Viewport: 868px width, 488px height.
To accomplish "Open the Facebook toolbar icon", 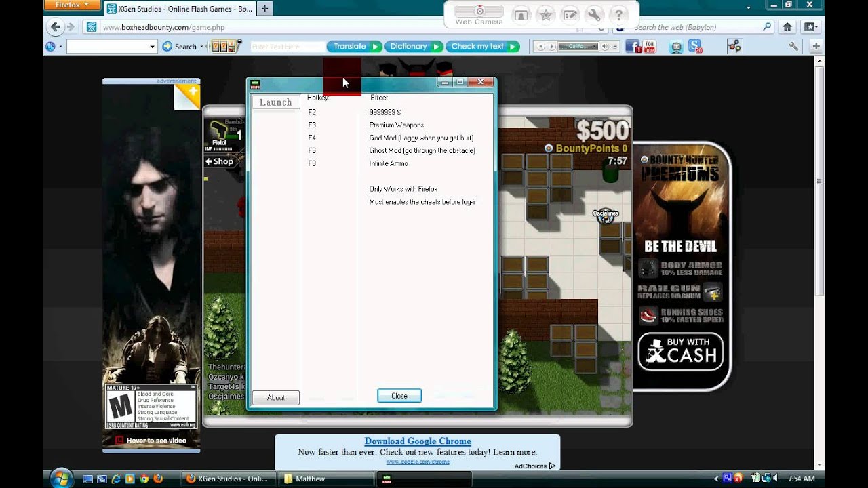I will pos(633,46).
